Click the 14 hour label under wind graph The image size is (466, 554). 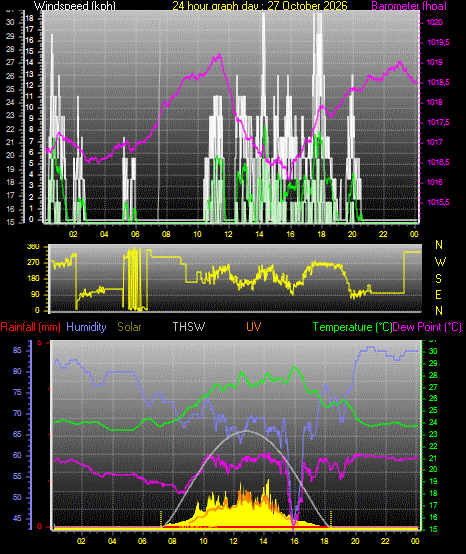click(259, 234)
